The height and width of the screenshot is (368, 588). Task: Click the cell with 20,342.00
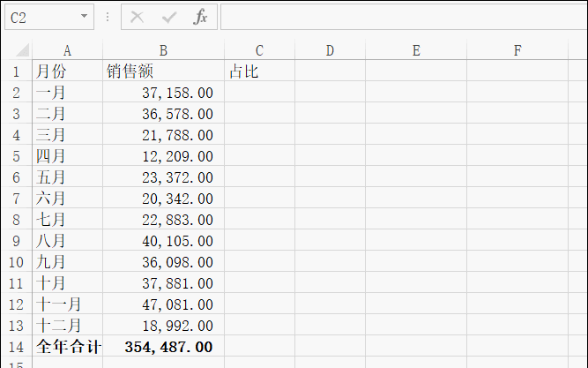[x=163, y=199]
